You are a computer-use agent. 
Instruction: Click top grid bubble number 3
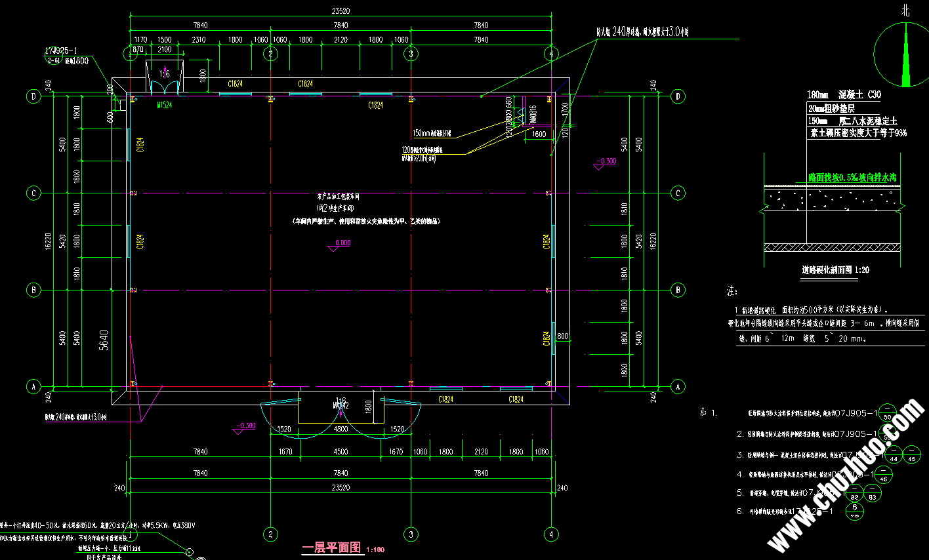pyautogui.click(x=411, y=54)
